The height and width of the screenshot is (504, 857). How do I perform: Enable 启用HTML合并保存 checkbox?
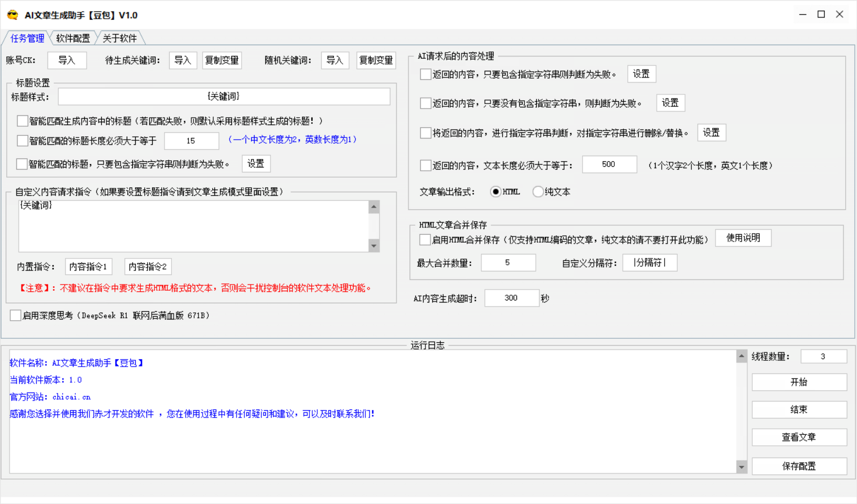(425, 240)
